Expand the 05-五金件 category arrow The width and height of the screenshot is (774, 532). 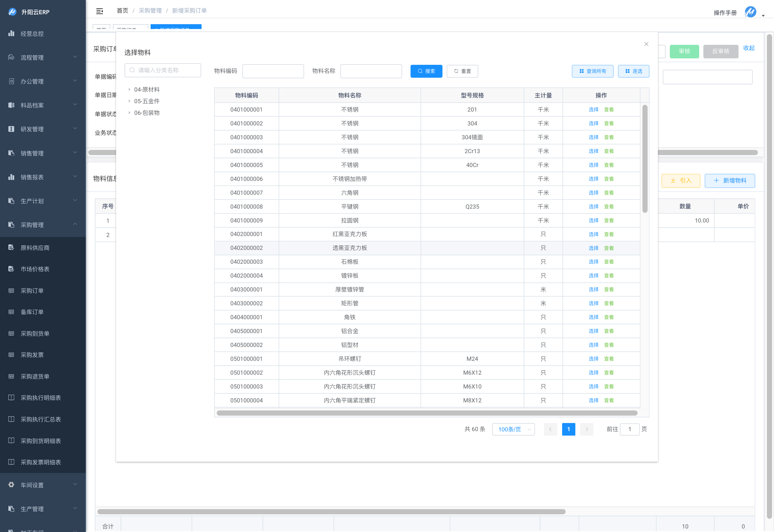(x=129, y=101)
